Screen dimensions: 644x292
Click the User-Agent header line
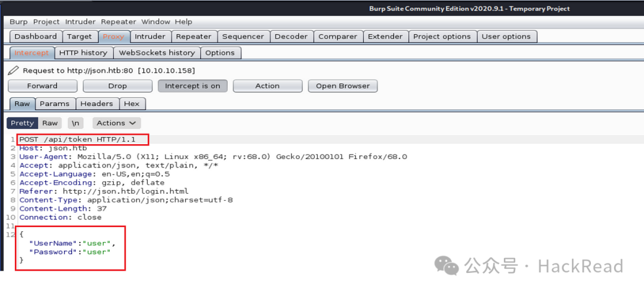click(x=213, y=157)
